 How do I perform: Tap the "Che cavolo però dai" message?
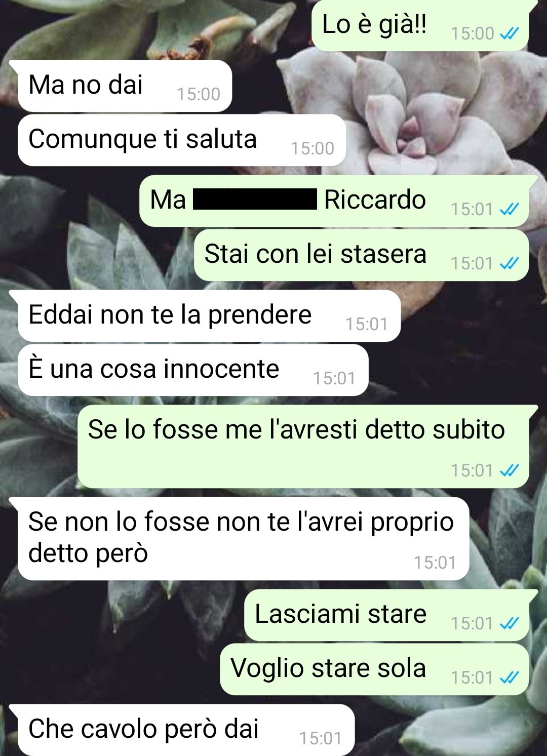(x=185, y=730)
